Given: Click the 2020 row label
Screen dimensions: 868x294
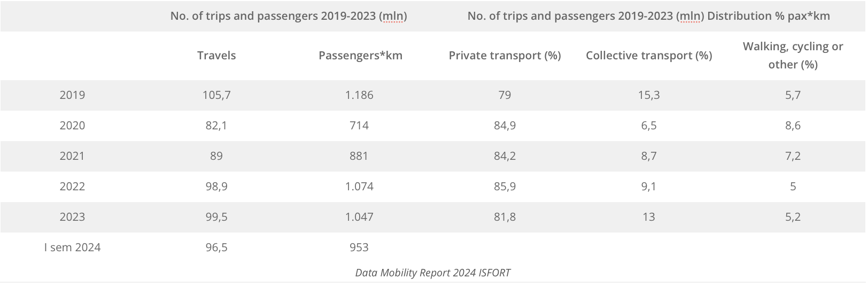Looking at the screenshot, I should [72, 126].
